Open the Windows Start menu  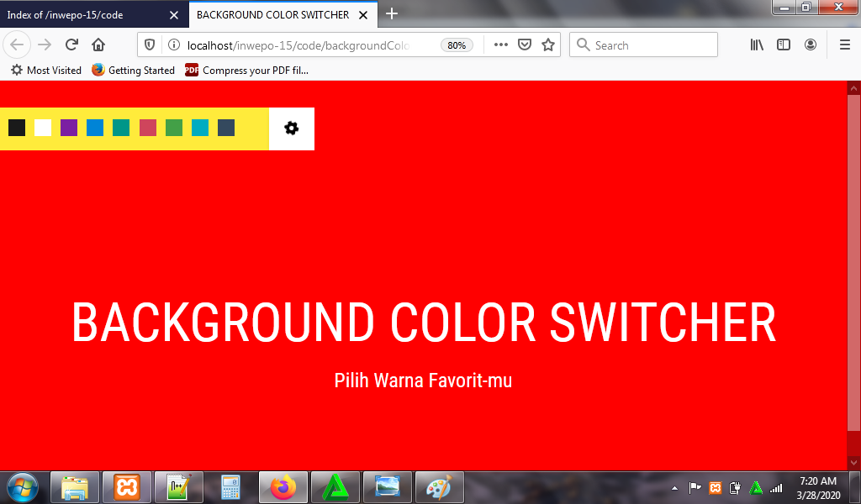click(22, 487)
